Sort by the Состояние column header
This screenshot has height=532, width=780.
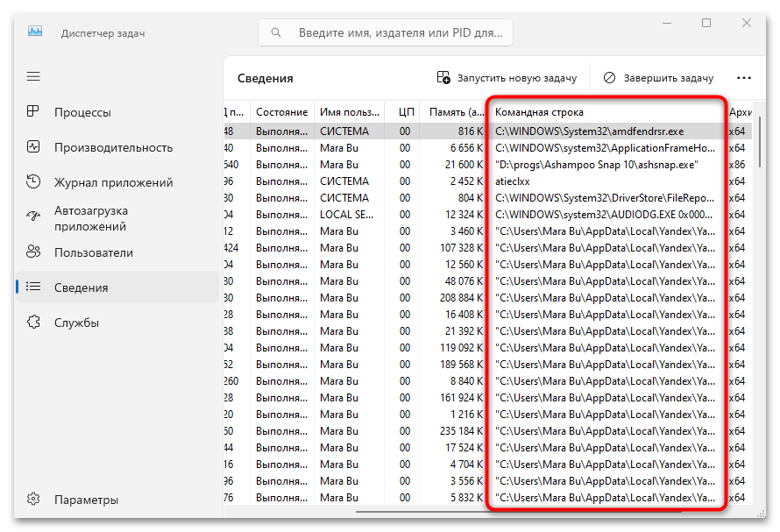(x=282, y=112)
